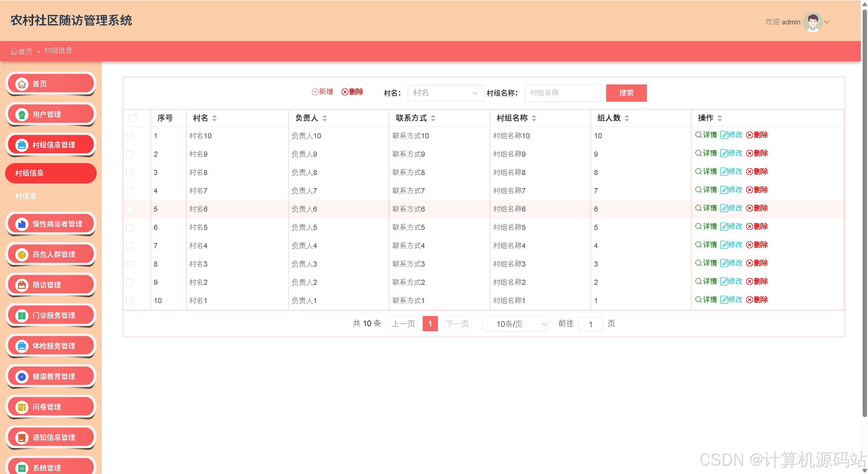This screenshot has width=868, height=474.
Task: Click the 问卷管理 sidebar icon
Action: click(x=22, y=407)
